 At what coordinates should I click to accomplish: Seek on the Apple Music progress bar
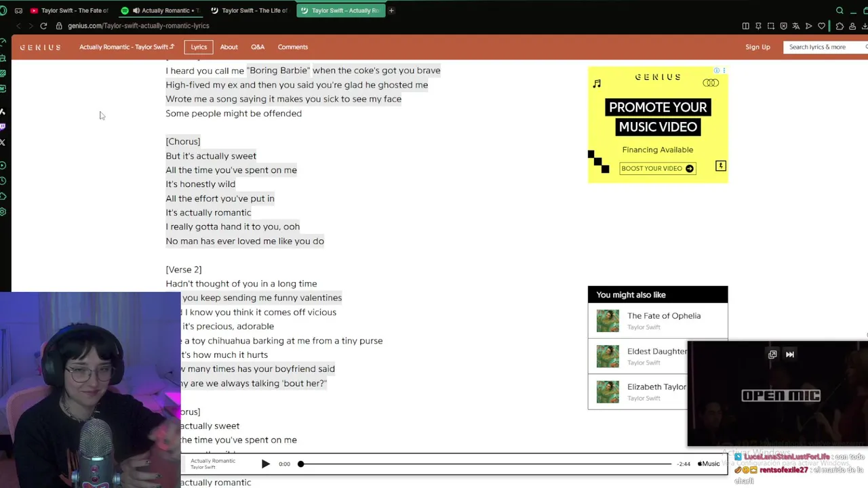486,464
